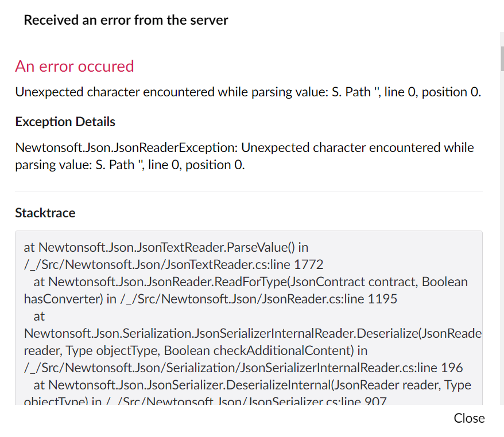Screen dimensions: 504x437
Task: Click the vertical scrollbar thumb on the right edge
Action: click(x=501, y=58)
